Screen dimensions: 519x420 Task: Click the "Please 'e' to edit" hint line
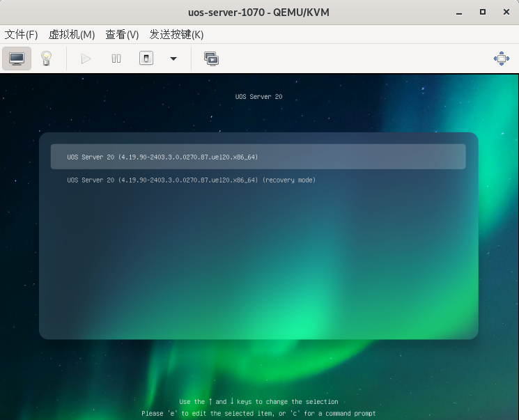259,413
